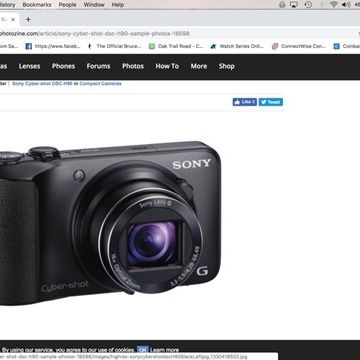Open the People menu

tap(68, 5)
